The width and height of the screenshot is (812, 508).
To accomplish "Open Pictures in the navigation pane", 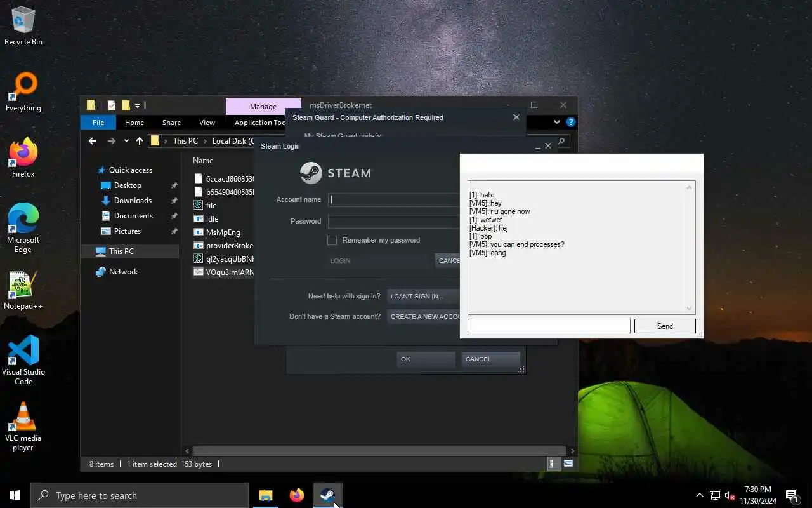I will tap(128, 231).
